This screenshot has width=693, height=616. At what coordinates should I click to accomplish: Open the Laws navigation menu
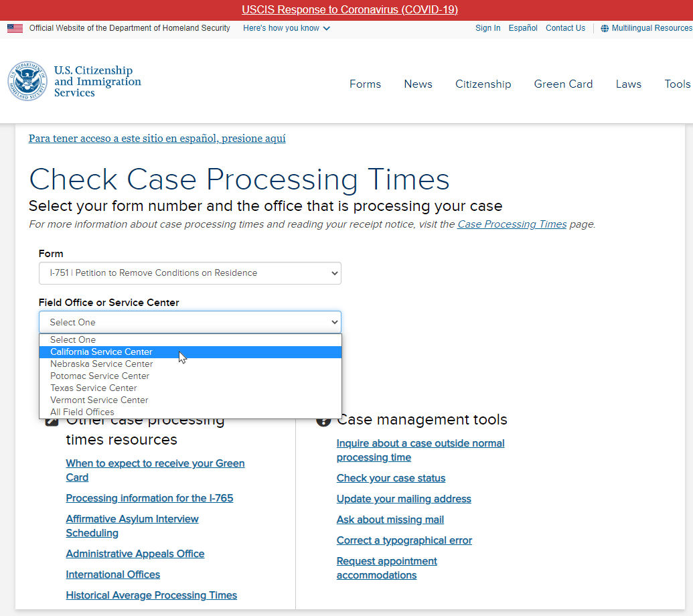(x=629, y=84)
